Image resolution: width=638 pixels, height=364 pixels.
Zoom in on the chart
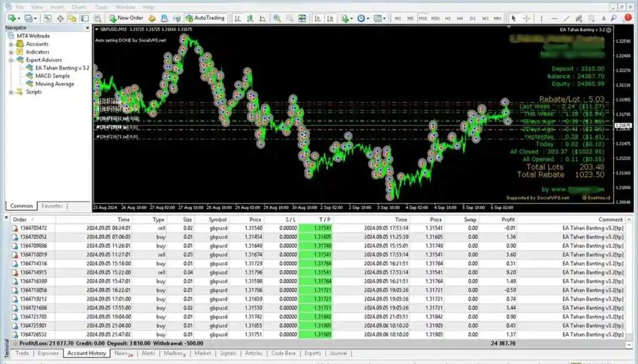(x=276, y=18)
